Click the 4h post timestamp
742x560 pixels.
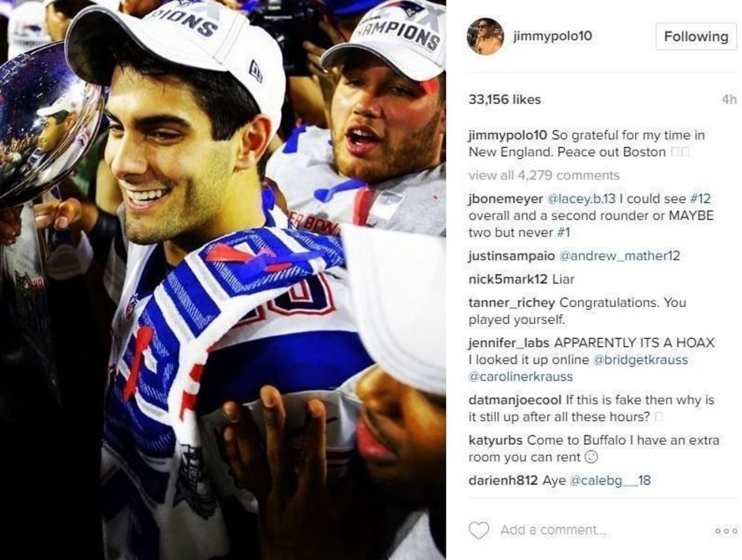729,100
